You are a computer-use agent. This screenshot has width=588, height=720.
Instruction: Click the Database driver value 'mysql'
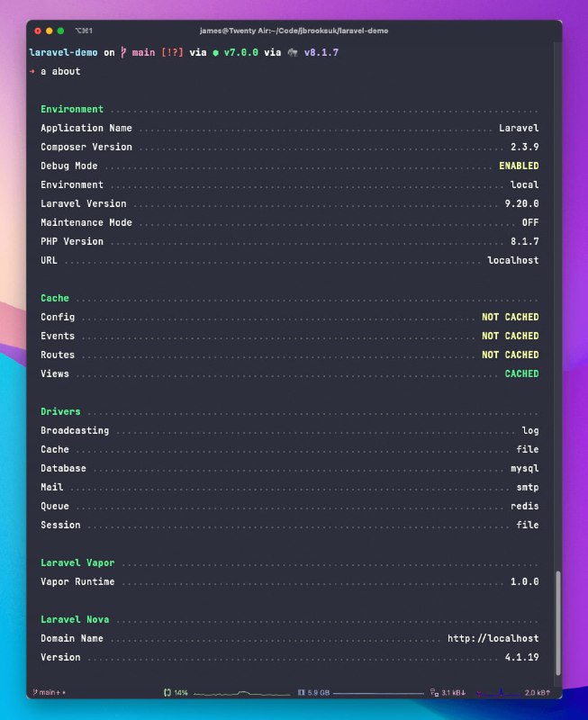click(x=525, y=468)
